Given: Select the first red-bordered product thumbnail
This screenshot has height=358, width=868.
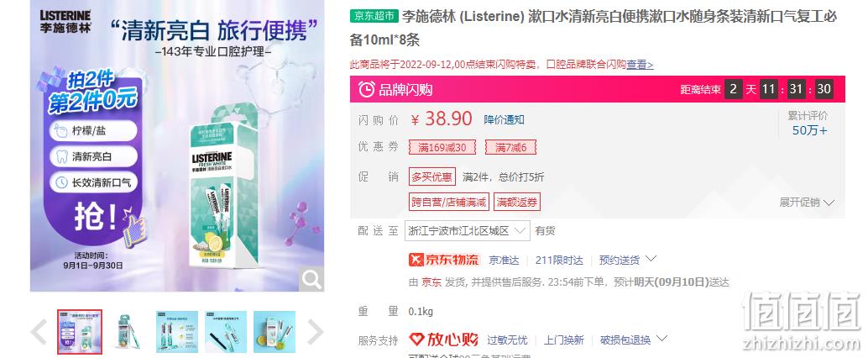Looking at the screenshot, I should click(x=80, y=332).
